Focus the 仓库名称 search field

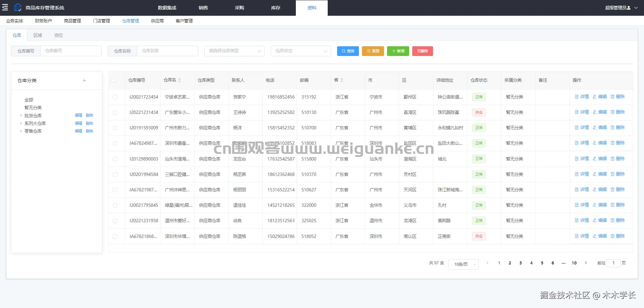click(x=167, y=51)
